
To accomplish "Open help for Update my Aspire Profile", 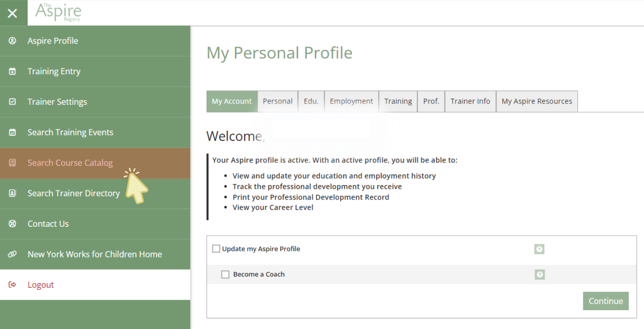I will click(x=539, y=249).
